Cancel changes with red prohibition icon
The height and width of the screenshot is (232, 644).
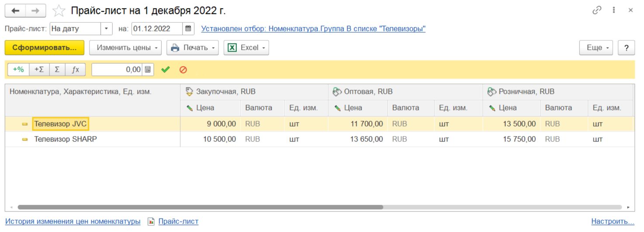pyautogui.click(x=183, y=70)
